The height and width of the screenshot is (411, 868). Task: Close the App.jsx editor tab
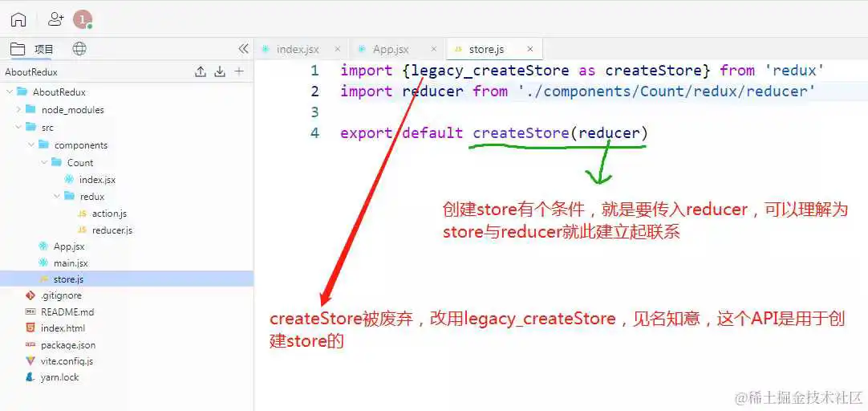[x=433, y=49]
